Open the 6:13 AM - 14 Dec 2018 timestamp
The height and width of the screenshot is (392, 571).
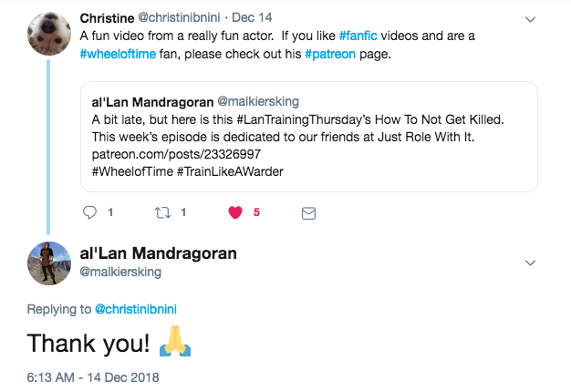(x=92, y=376)
